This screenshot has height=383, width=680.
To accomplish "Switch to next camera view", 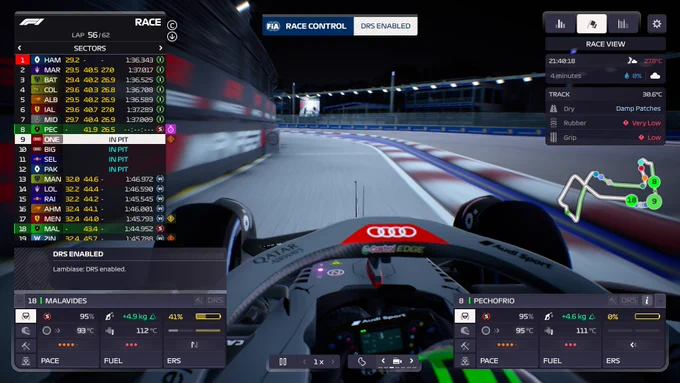I will click(x=412, y=361).
